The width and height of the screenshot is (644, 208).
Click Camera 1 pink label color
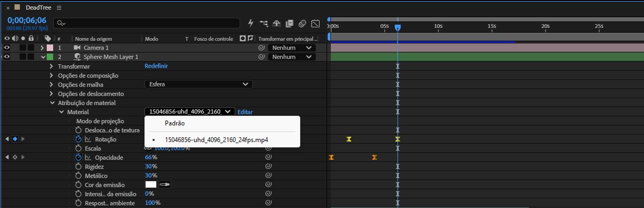pos(50,48)
